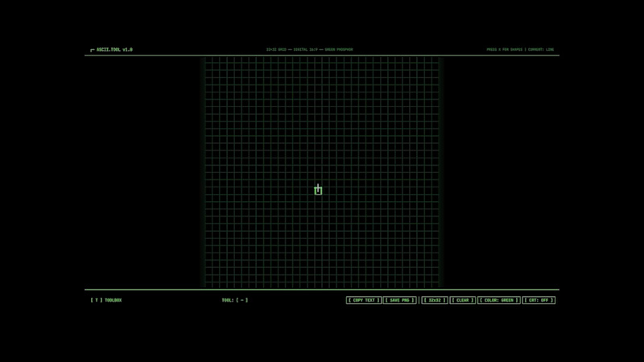Change the 32x32 grid size option
This screenshot has width=644, height=362.
[434, 300]
